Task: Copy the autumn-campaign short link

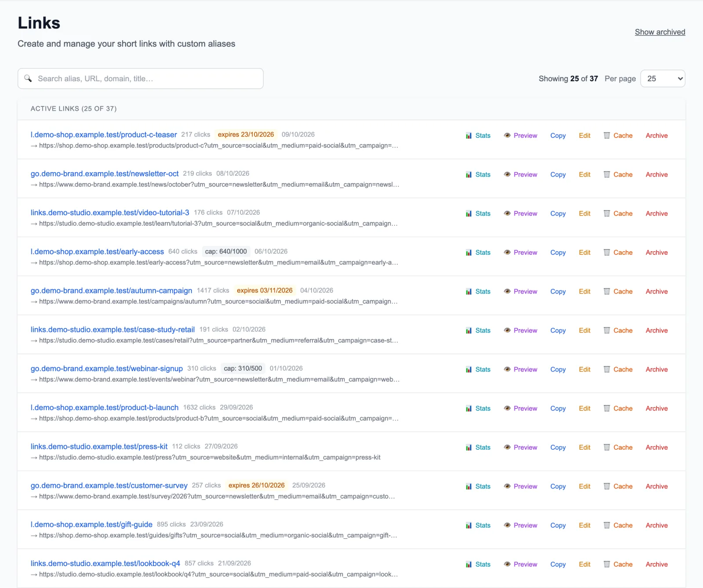Action: (x=558, y=292)
